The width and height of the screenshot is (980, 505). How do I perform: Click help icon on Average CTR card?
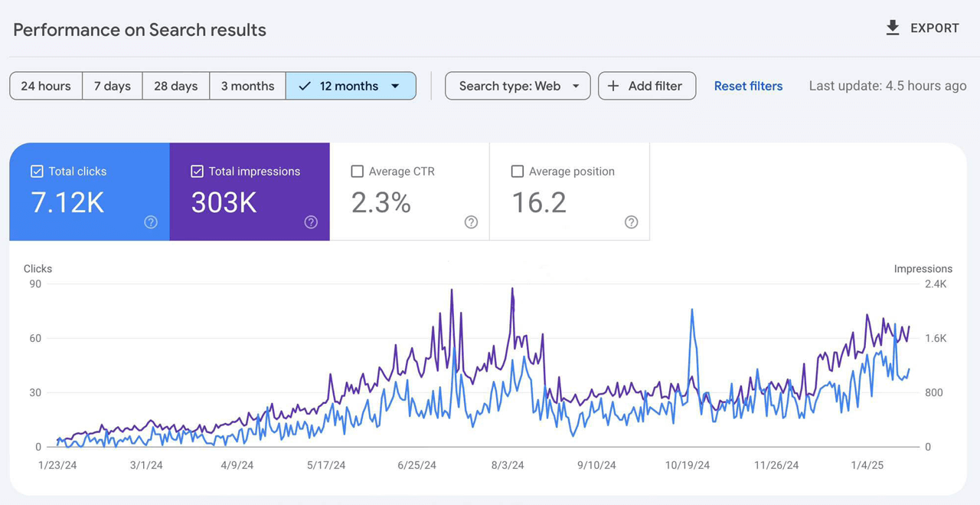[471, 222]
